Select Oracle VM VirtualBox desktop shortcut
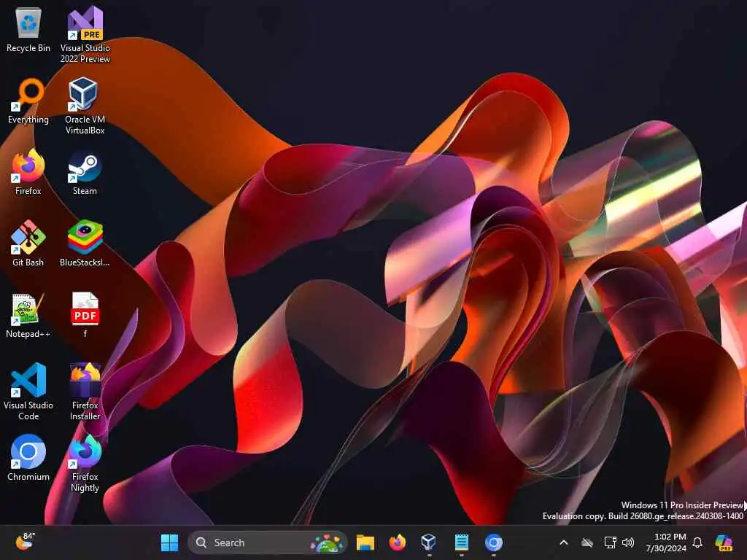Screen dimensions: 747x560 85,106
